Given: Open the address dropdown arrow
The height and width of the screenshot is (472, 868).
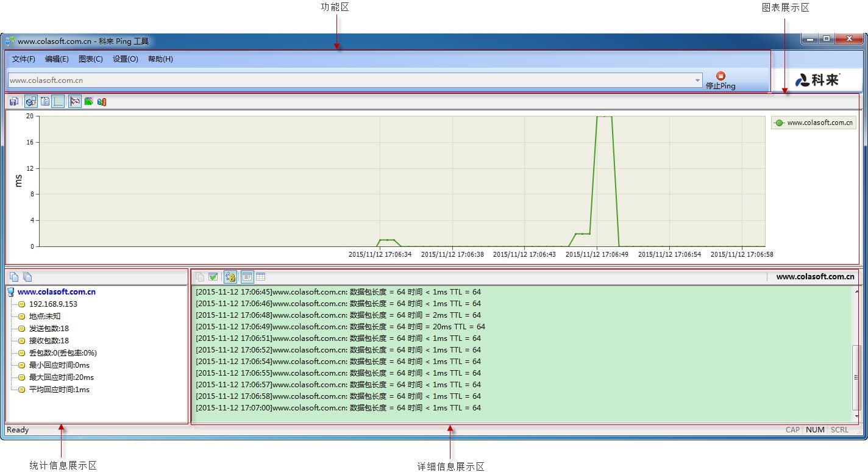Looking at the screenshot, I should pos(697,80).
